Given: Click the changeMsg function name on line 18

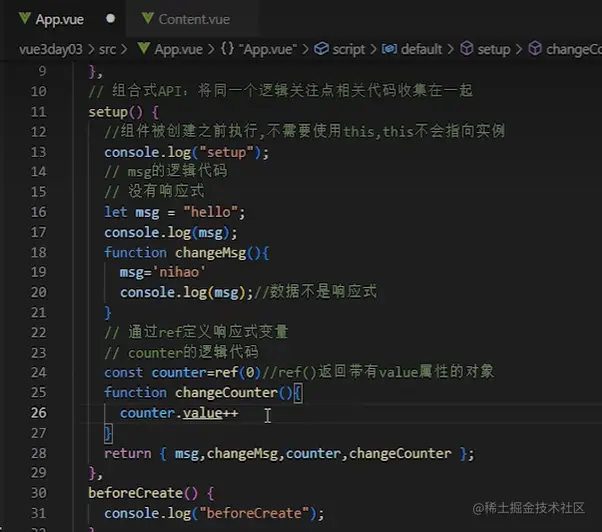Looking at the screenshot, I should pyautogui.click(x=210, y=253).
